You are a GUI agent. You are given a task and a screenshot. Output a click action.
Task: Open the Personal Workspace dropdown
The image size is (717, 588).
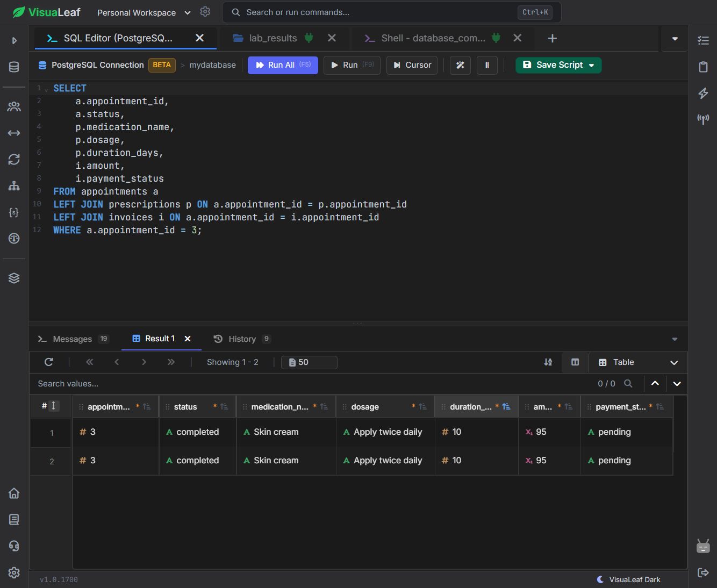(144, 12)
